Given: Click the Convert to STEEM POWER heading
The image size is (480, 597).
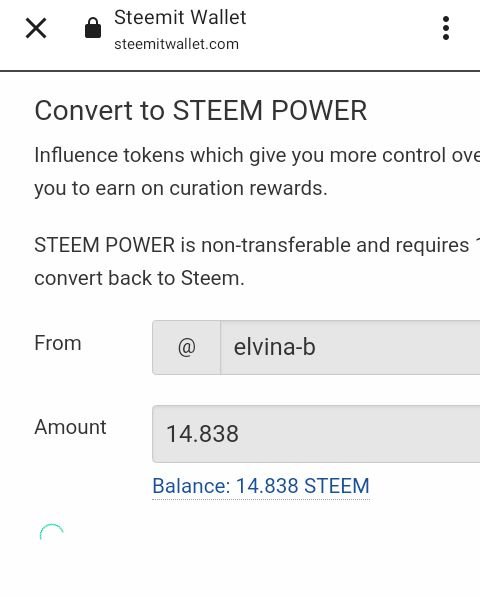Looking at the screenshot, I should pos(201,111).
